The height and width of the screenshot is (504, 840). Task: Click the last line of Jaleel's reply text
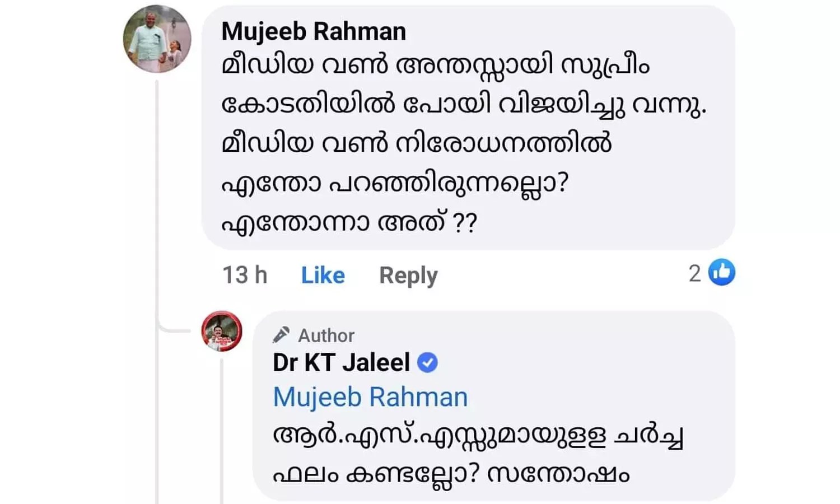(x=451, y=474)
